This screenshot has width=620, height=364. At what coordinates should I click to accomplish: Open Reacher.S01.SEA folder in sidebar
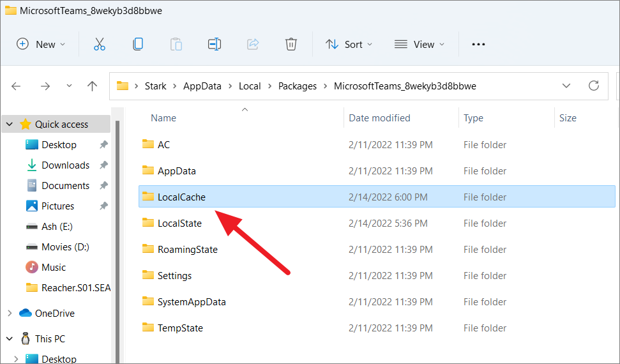pos(68,287)
